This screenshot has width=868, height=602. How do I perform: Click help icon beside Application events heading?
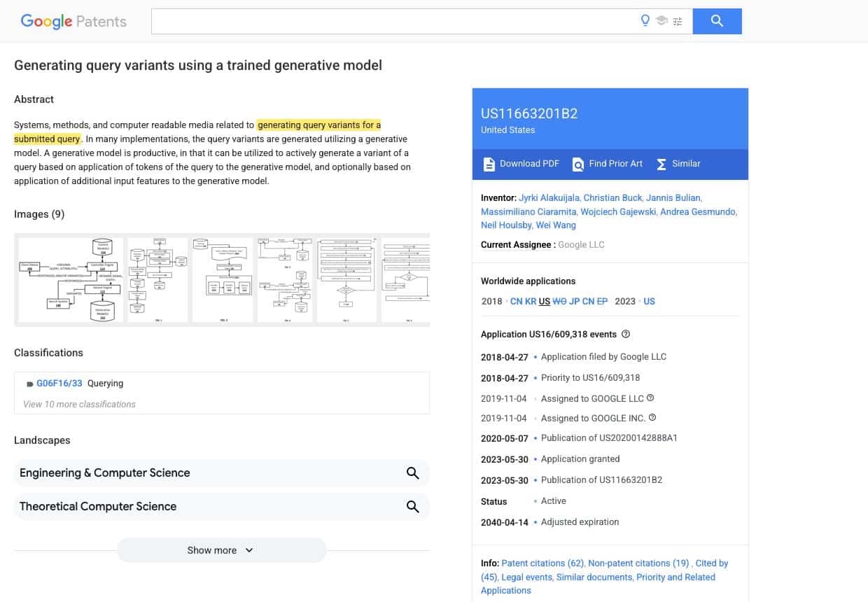(x=626, y=334)
